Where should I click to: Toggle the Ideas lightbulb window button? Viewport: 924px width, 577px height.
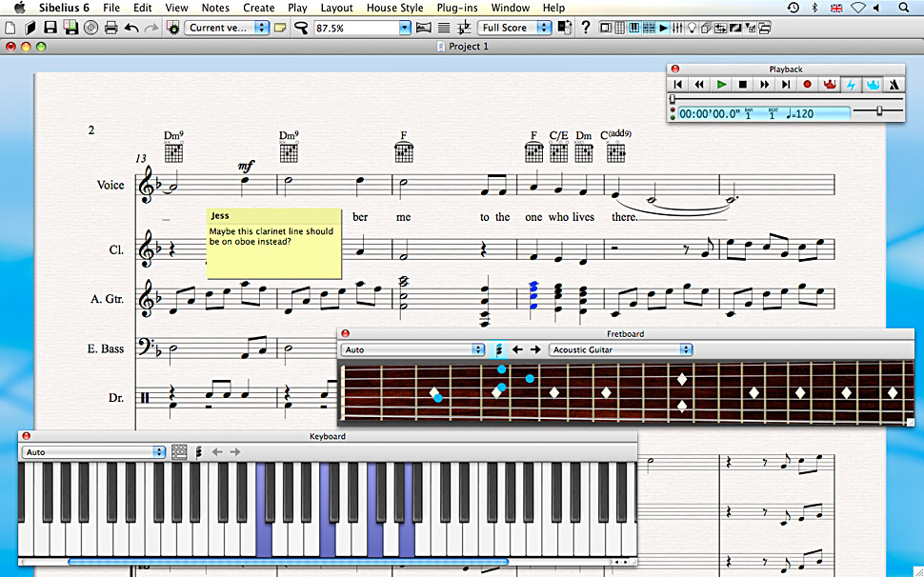(692, 28)
